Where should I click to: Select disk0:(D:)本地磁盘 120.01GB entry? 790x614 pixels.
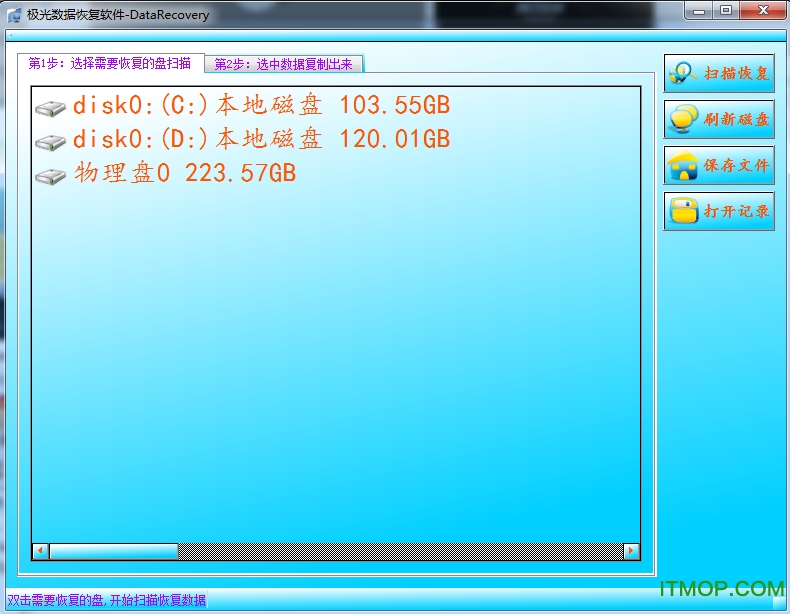(x=261, y=139)
